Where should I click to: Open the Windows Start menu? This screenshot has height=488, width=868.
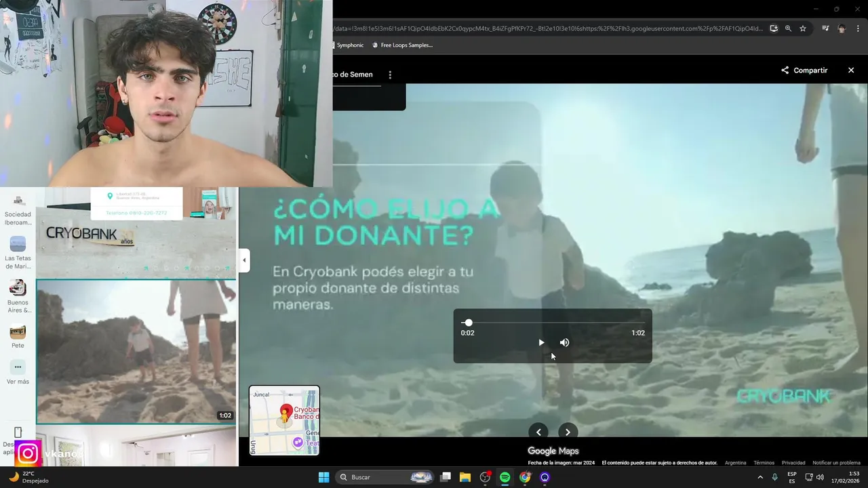(323, 477)
